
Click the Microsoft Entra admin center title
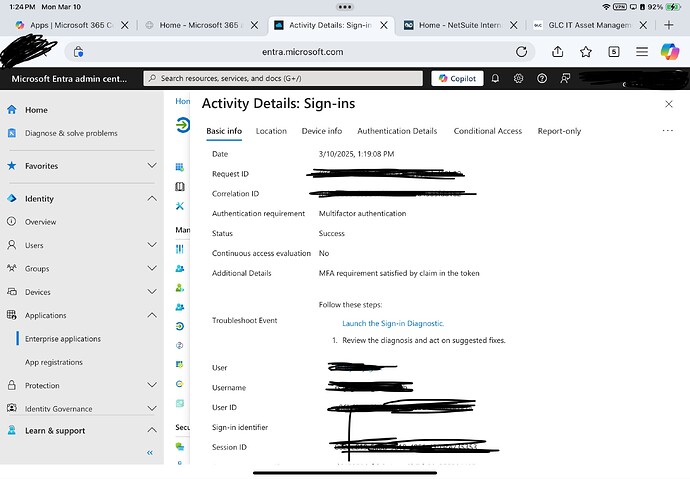click(69, 79)
